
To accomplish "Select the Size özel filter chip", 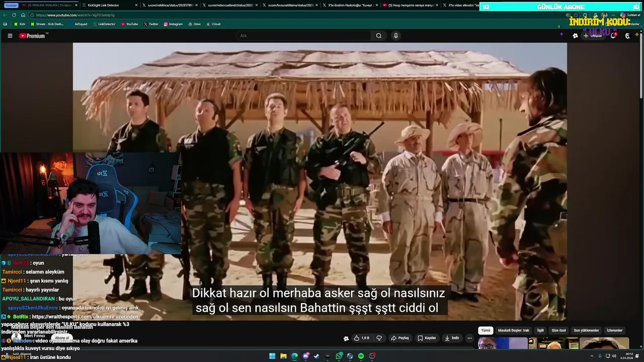I will pos(559,330).
